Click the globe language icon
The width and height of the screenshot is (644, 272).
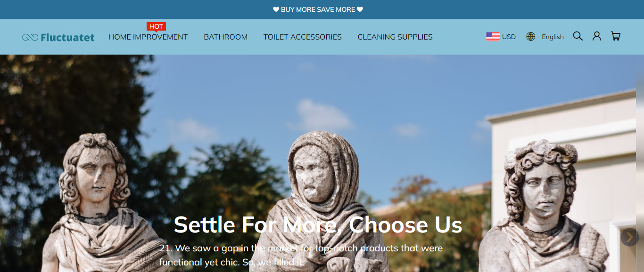pos(531,37)
